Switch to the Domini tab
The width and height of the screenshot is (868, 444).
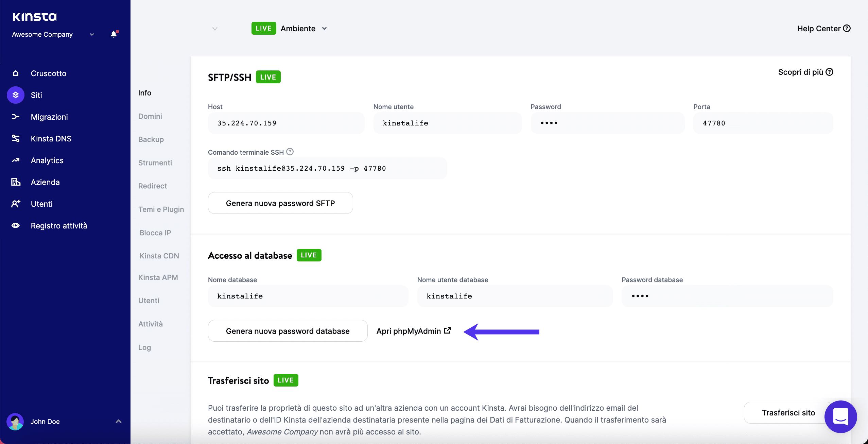pos(151,116)
